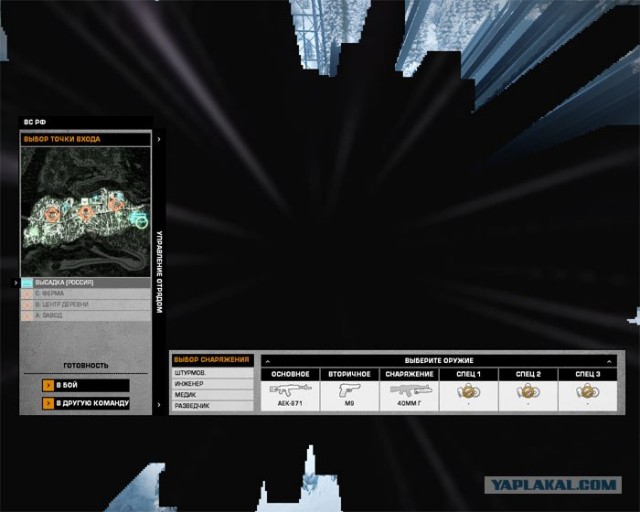
Task: Click orange arrow icon of В ДРУГУЮ КОМАНДУ
Action: point(48,403)
